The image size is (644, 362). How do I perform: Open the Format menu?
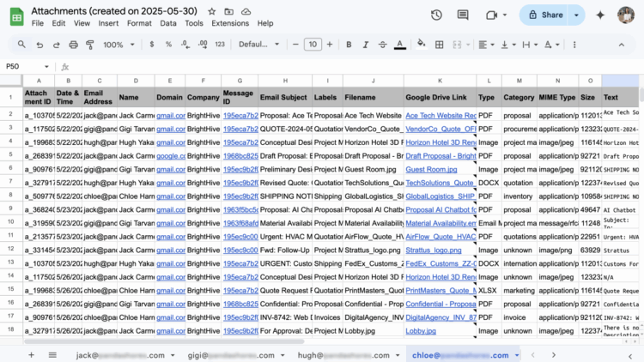139,23
